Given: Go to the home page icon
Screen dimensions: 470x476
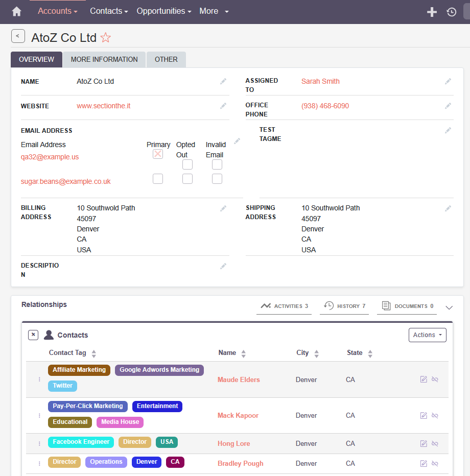Looking at the screenshot, I should (16, 12).
